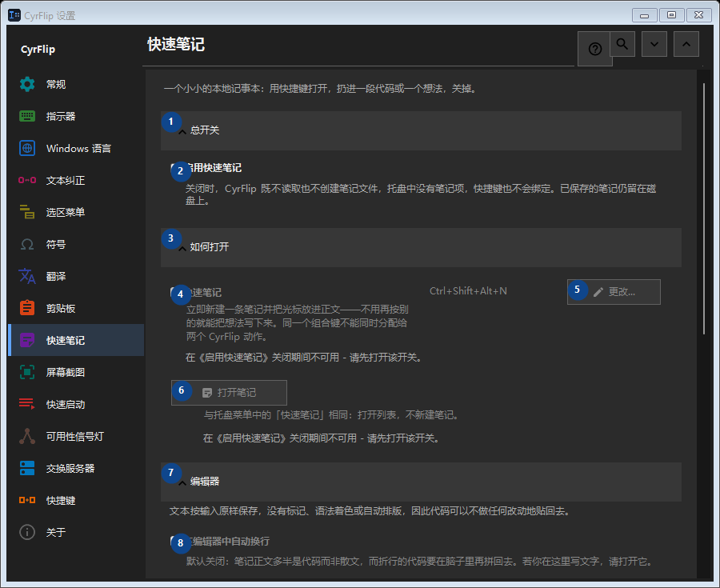Collapse the 如何打开 section
This screenshot has height=588, width=720.
coord(421,247)
